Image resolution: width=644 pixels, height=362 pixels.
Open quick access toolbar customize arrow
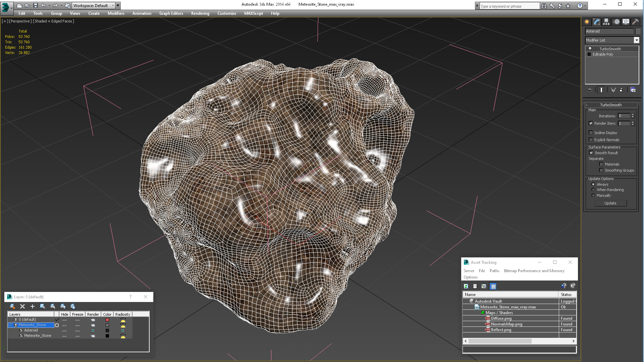pos(118,5)
